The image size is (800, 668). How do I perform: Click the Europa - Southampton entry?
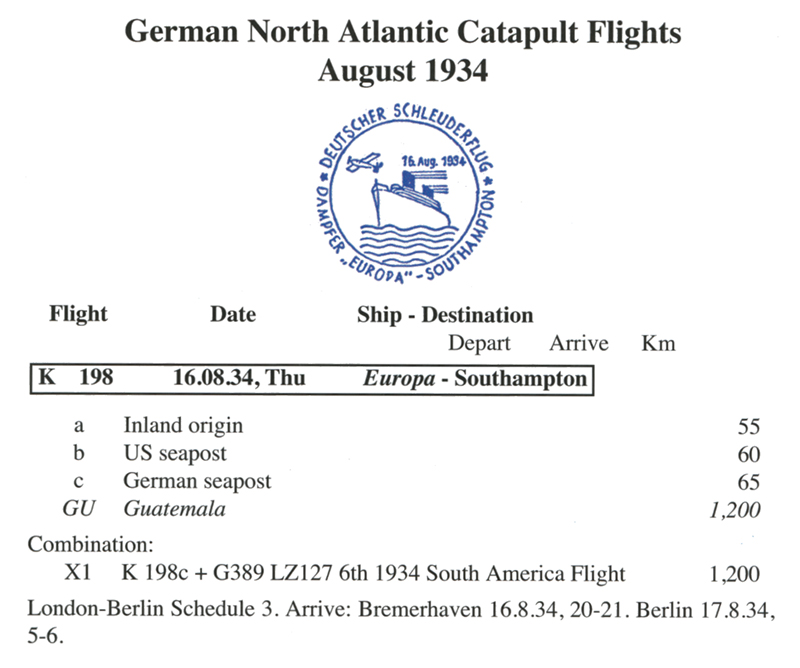[x=474, y=379]
